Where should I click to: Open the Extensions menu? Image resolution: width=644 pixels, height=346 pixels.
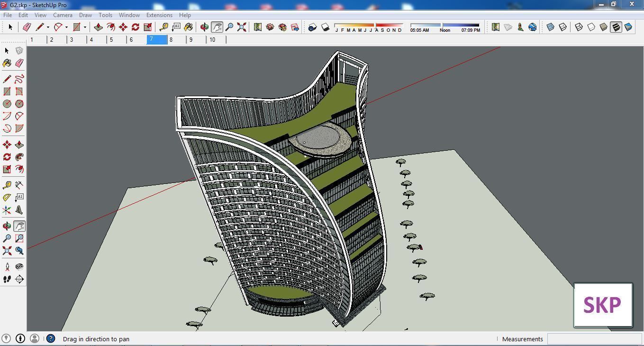(x=159, y=15)
